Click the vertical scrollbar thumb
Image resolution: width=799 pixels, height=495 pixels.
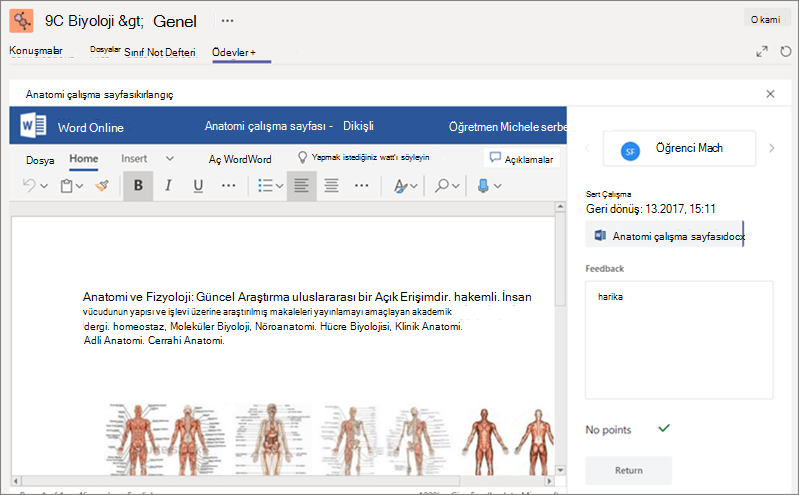tap(560, 259)
